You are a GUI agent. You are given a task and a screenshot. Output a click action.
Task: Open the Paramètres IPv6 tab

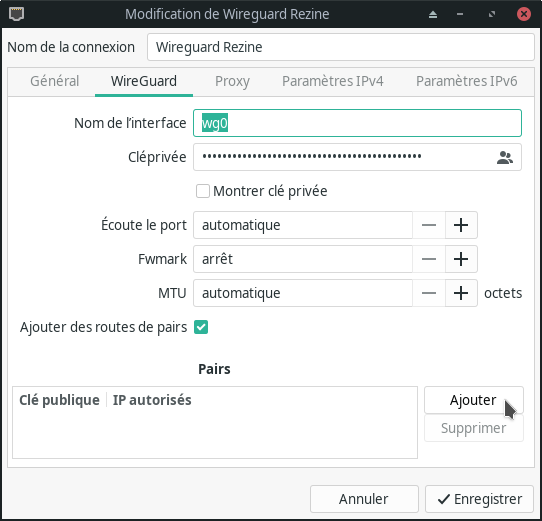point(466,81)
